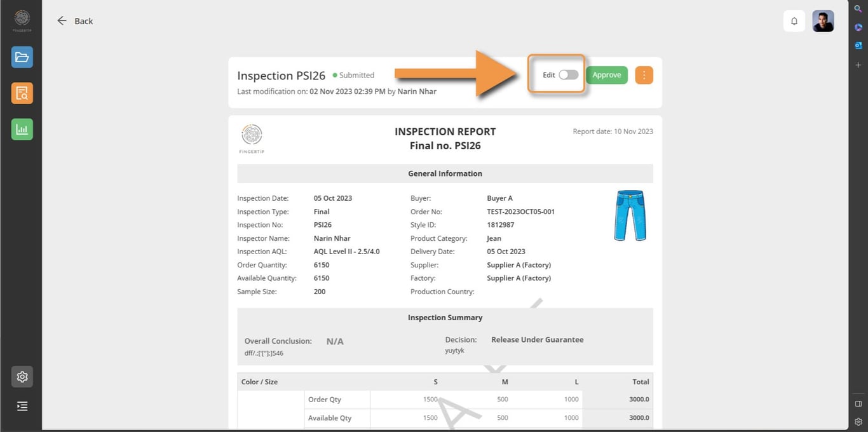The height and width of the screenshot is (432, 868).
Task: Click Overall Conclusion N/A value
Action: click(x=335, y=341)
